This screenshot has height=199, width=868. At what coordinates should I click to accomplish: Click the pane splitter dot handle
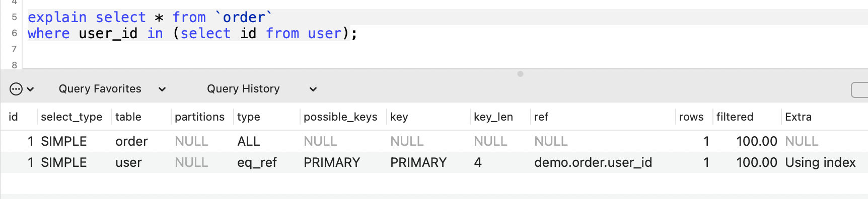pyautogui.click(x=520, y=74)
